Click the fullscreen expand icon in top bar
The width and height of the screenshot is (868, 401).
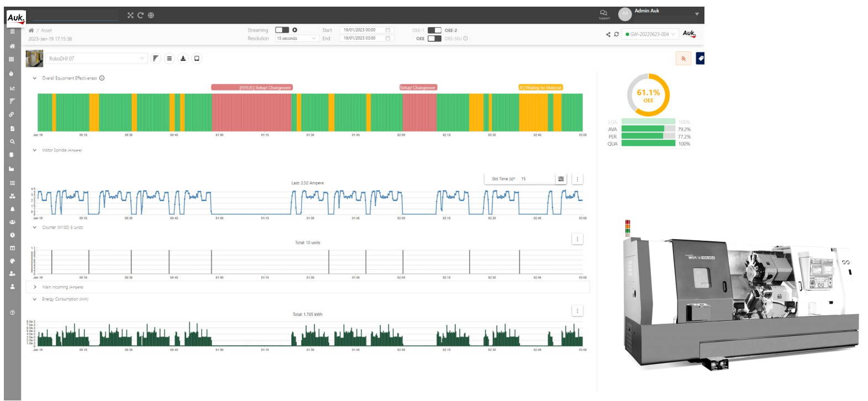130,15
